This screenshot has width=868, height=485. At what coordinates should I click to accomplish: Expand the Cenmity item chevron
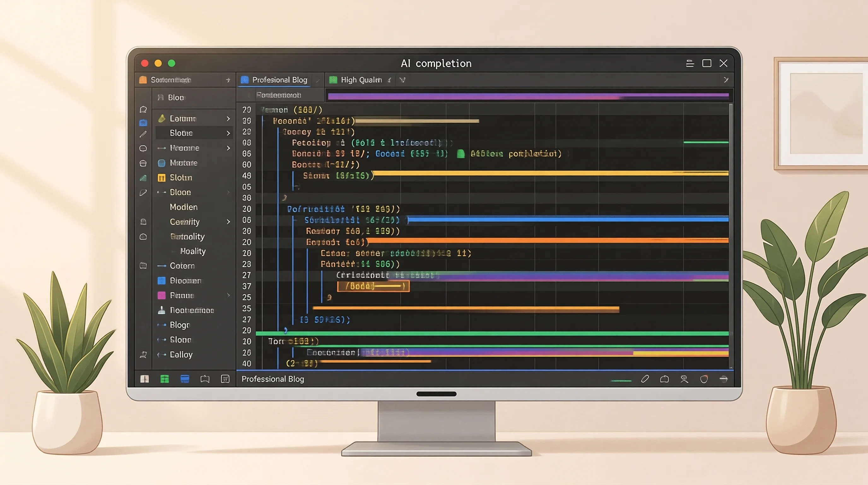click(228, 222)
